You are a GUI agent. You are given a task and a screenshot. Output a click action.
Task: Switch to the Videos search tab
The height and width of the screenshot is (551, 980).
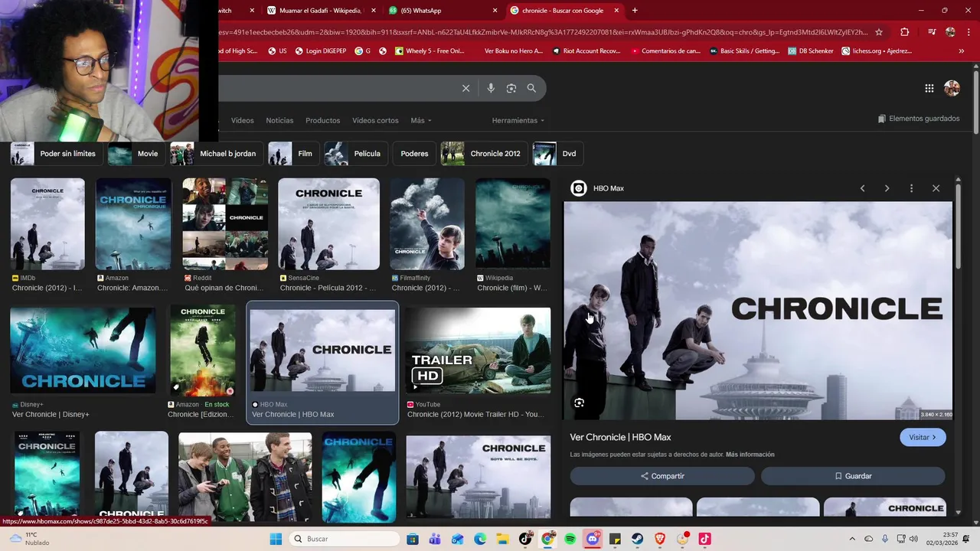pyautogui.click(x=242, y=120)
